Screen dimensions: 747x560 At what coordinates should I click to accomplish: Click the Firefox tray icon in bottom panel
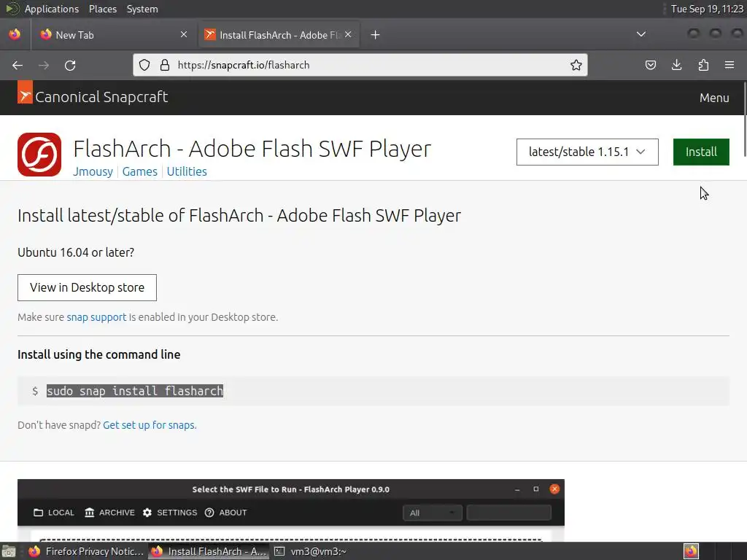tap(692, 551)
